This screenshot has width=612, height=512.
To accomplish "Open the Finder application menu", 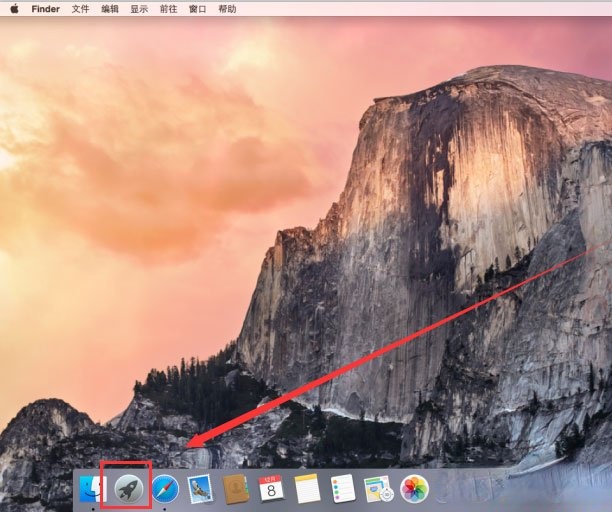I will (45, 8).
